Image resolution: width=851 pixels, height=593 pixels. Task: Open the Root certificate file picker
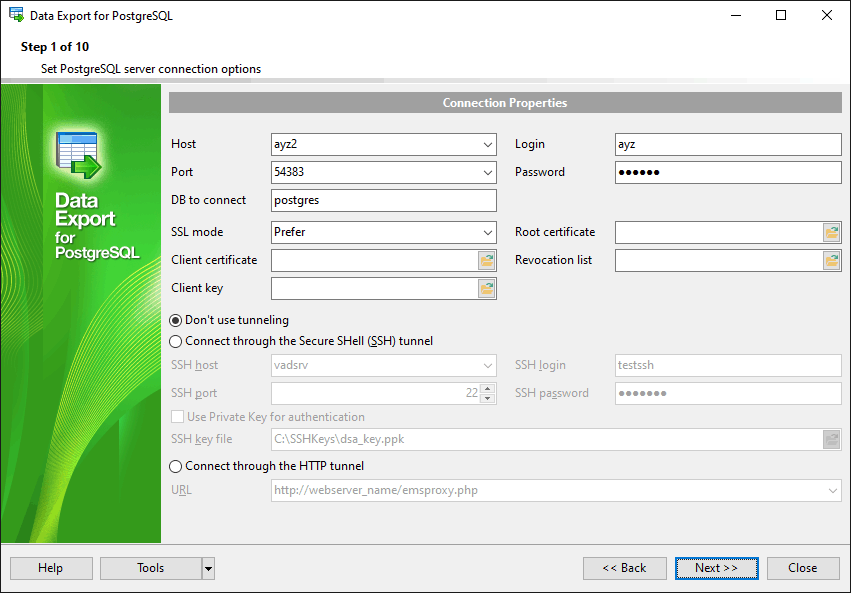832,232
